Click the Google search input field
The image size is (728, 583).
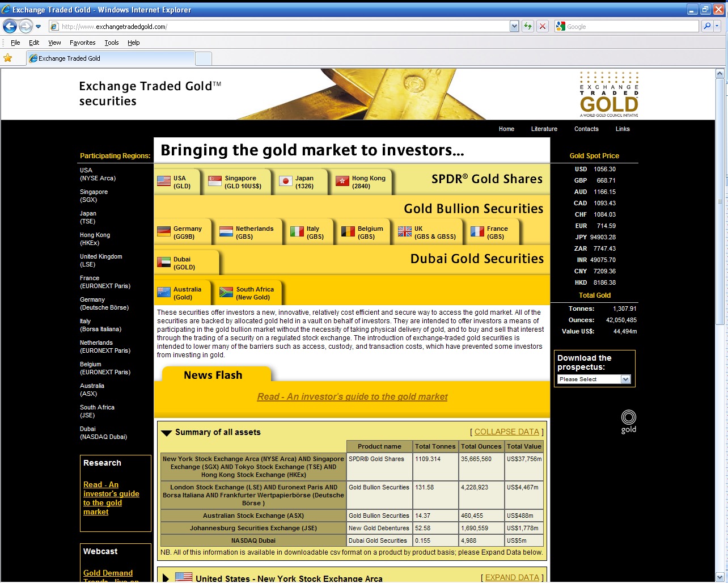click(x=630, y=26)
